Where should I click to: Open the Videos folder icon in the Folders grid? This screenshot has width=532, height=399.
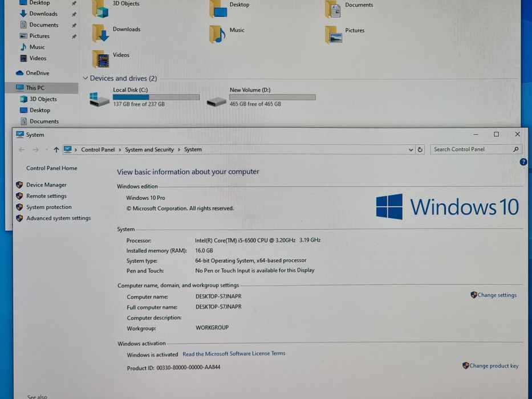coord(100,59)
